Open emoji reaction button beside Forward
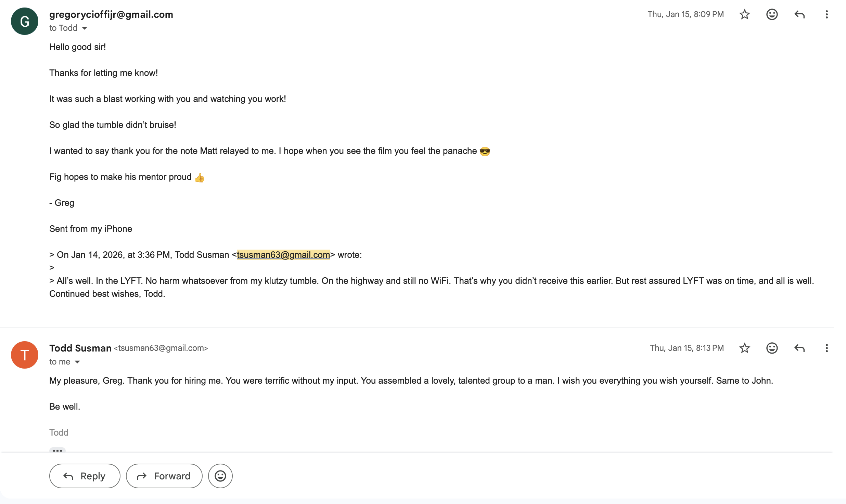This screenshot has width=846, height=504. (x=220, y=476)
